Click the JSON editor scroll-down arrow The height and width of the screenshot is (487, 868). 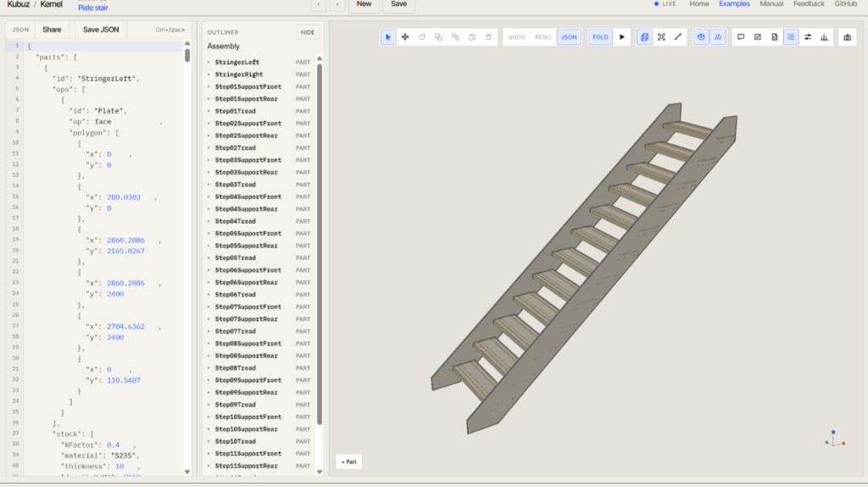point(187,472)
